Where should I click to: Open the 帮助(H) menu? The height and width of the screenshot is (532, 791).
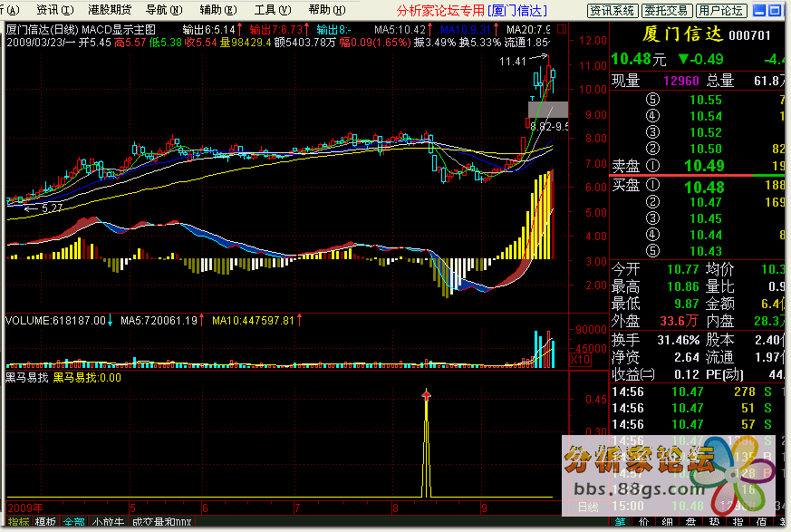(x=327, y=10)
